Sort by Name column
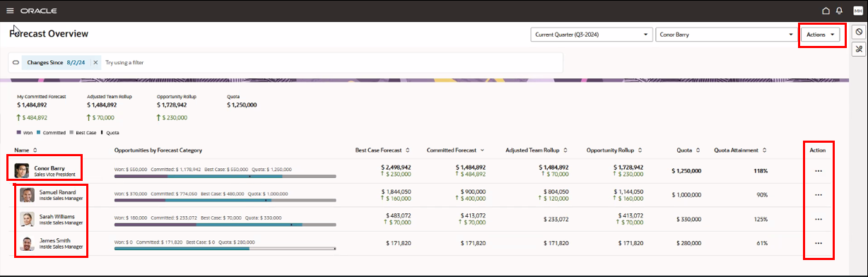The image size is (868, 277). [35, 150]
